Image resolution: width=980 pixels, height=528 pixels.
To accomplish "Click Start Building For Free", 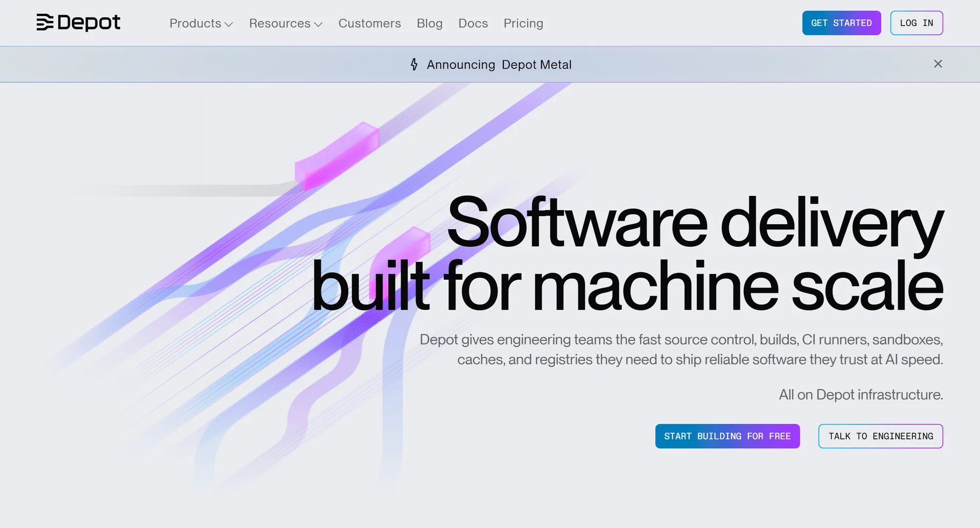I will 727,436.
